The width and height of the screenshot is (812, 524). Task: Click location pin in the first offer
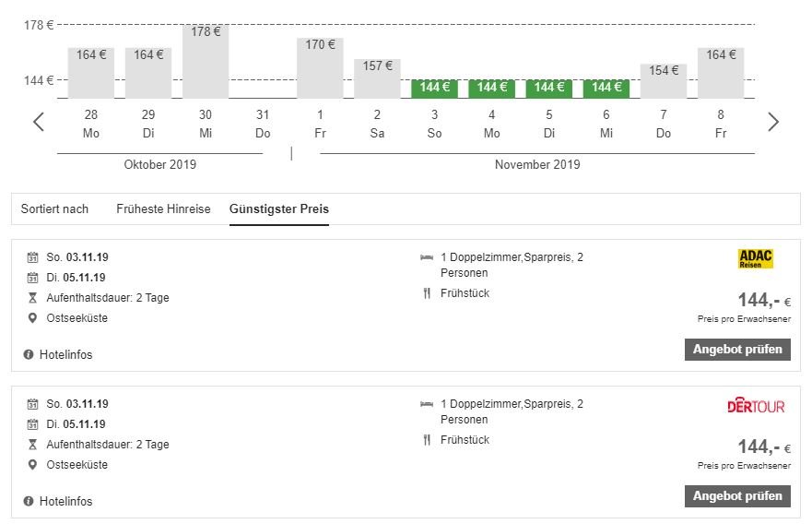tap(33, 318)
